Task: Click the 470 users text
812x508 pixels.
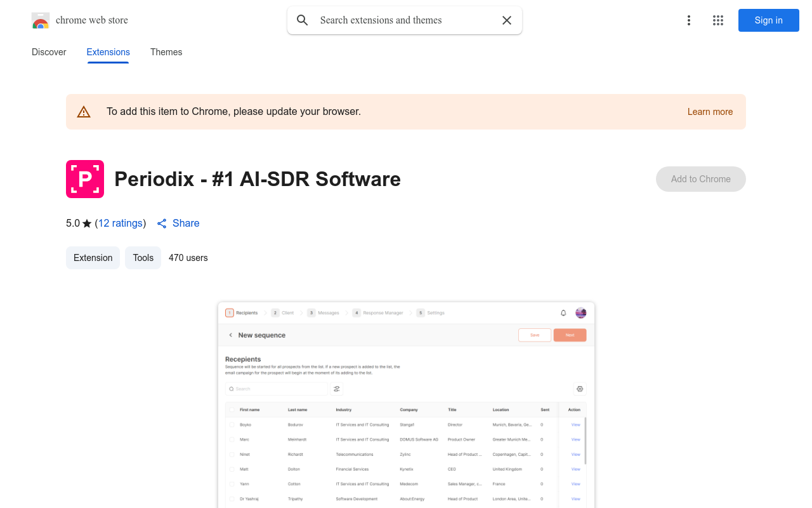Action: click(x=188, y=258)
